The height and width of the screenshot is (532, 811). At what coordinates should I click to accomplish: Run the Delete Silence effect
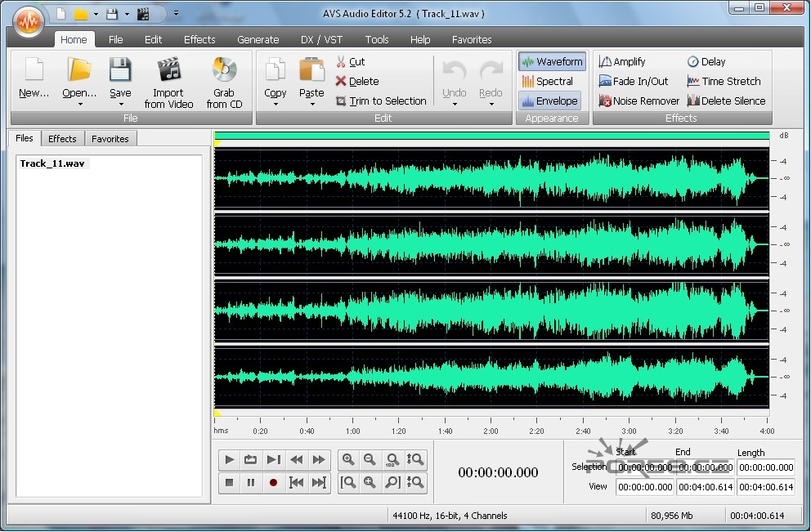click(x=727, y=101)
